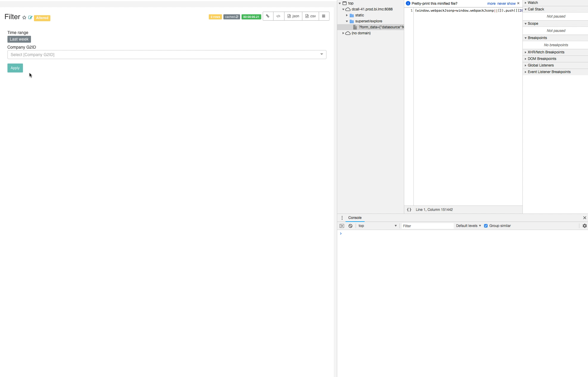The height and width of the screenshot is (377, 588).
Task: Download query results as .csv
Action: (x=310, y=16)
